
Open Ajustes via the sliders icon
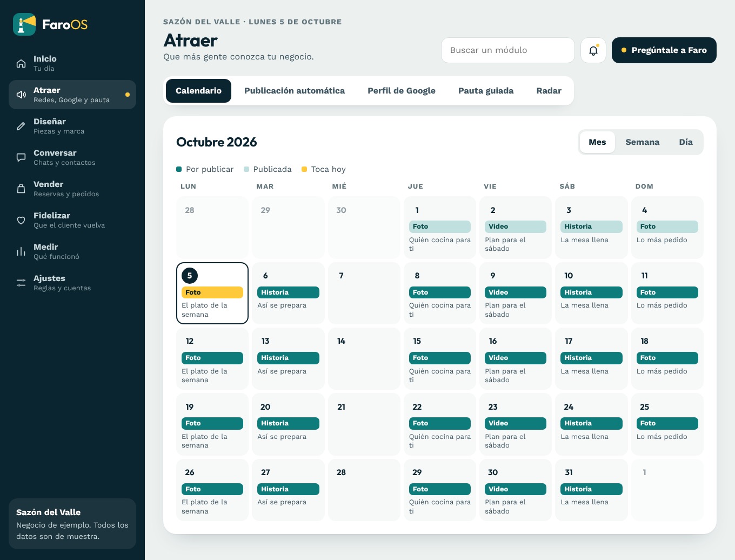21,283
